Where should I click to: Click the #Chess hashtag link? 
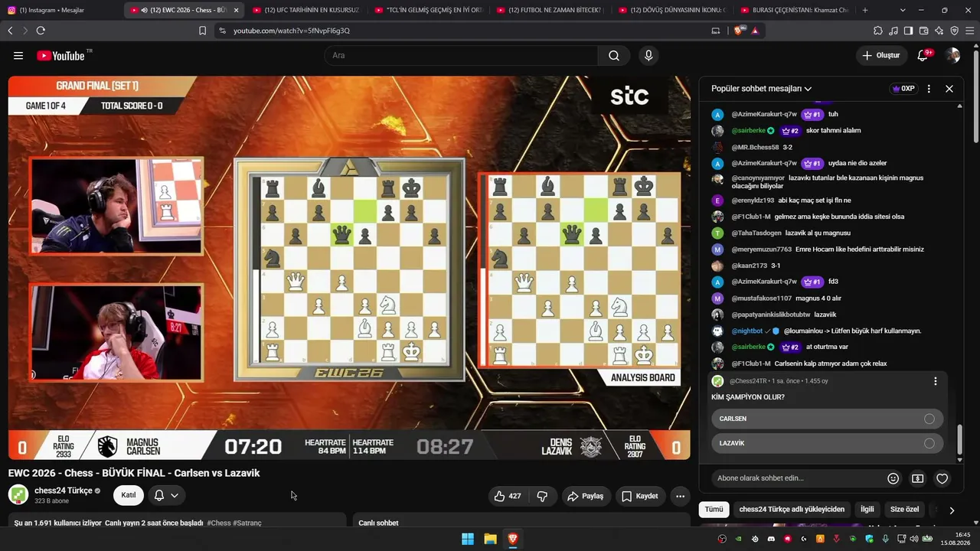coord(219,523)
